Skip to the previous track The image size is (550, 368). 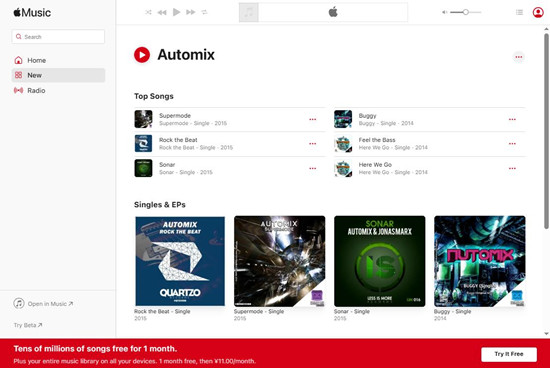coord(162,12)
